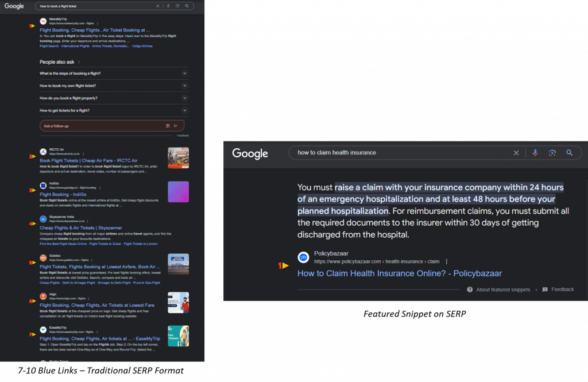Image resolution: width=588 pixels, height=382 pixels.
Task: Click the Policybazaar site favicon
Action: pos(303,257)
